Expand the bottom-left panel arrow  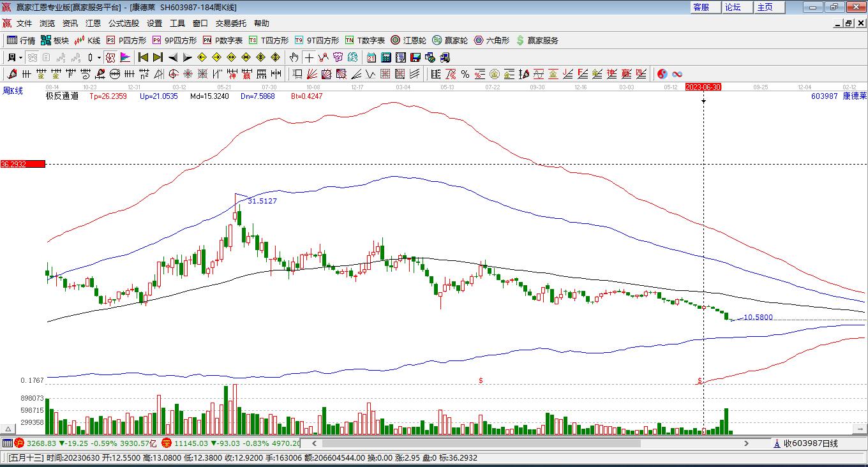(8, 429)
